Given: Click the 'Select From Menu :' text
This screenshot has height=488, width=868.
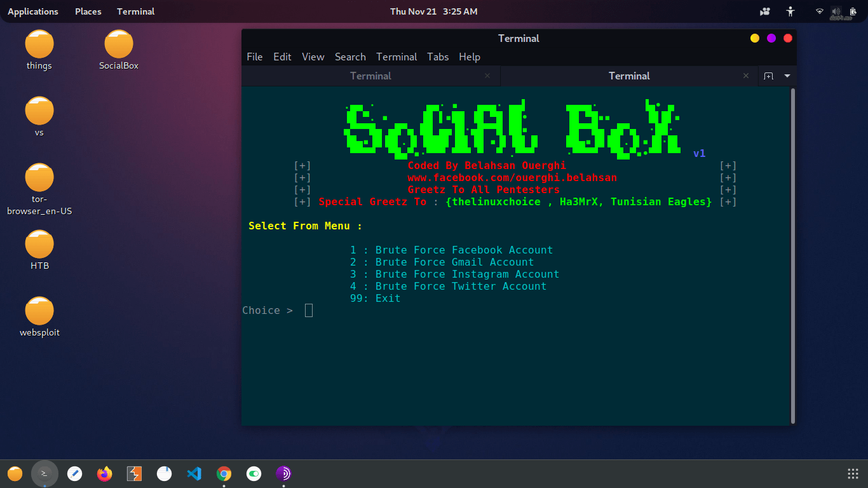Looking at the screenshot, I should tap(306, 226).
